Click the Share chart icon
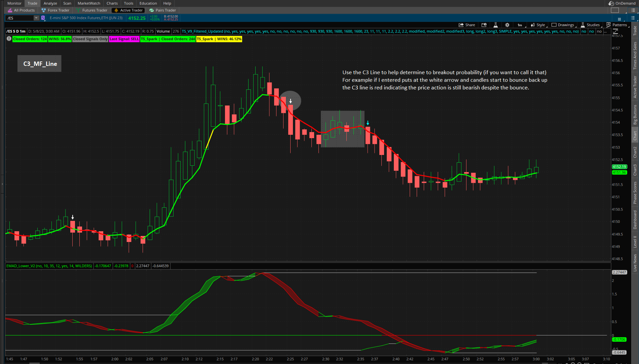 click(x=467, y=25)
